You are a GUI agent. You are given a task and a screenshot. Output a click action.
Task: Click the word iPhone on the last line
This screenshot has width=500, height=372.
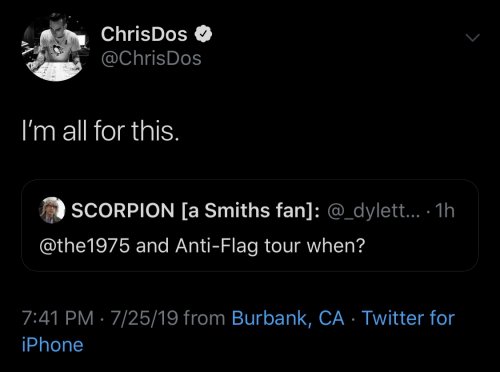point(53,345)
